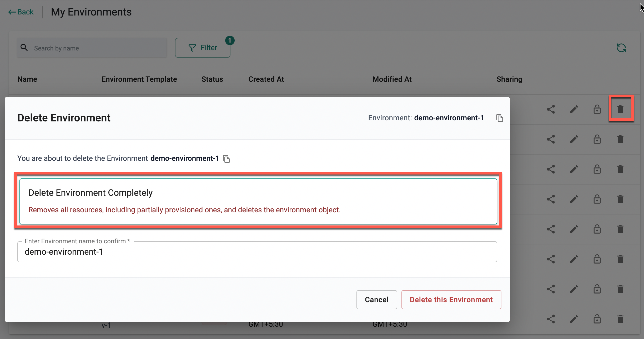Click Cancel in delete dialog

point(376,300)
